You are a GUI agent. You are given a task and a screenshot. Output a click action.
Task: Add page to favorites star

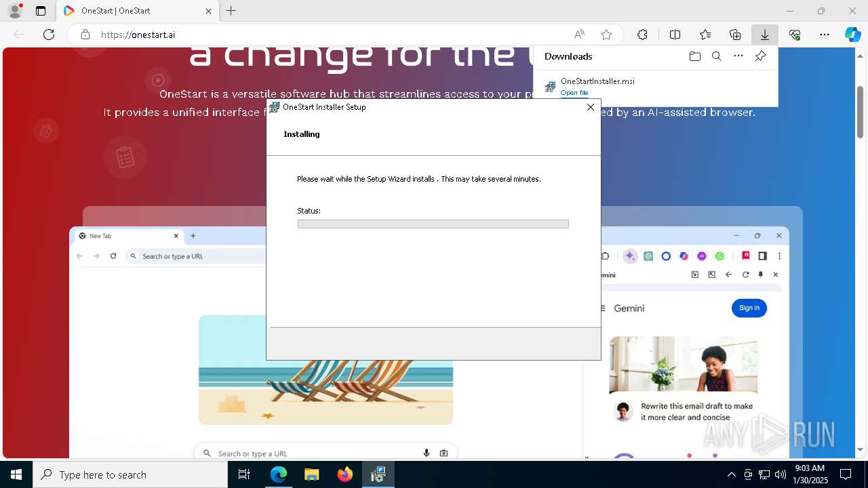pyautogui.click(x=606, y=35)
